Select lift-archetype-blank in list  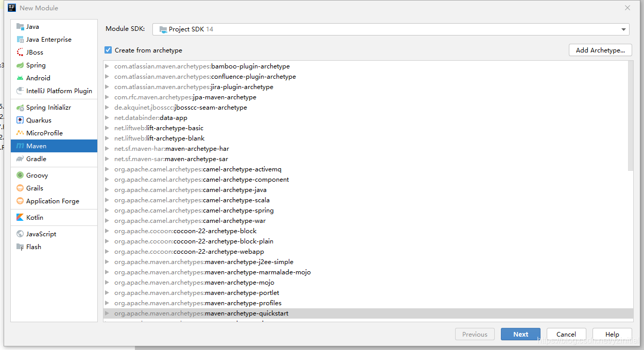click(365, 138)
